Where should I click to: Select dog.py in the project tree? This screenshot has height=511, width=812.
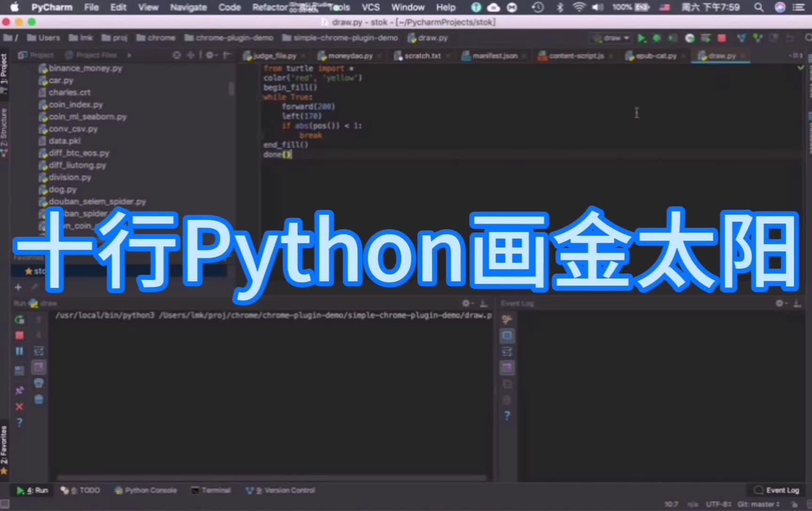tap(62, 189)
